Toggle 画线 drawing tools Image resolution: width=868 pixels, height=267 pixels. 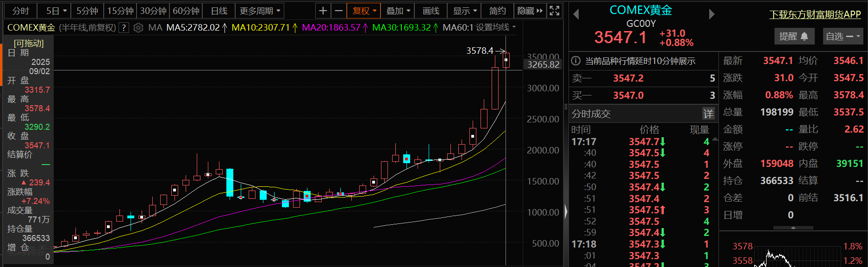click(431, 11)
